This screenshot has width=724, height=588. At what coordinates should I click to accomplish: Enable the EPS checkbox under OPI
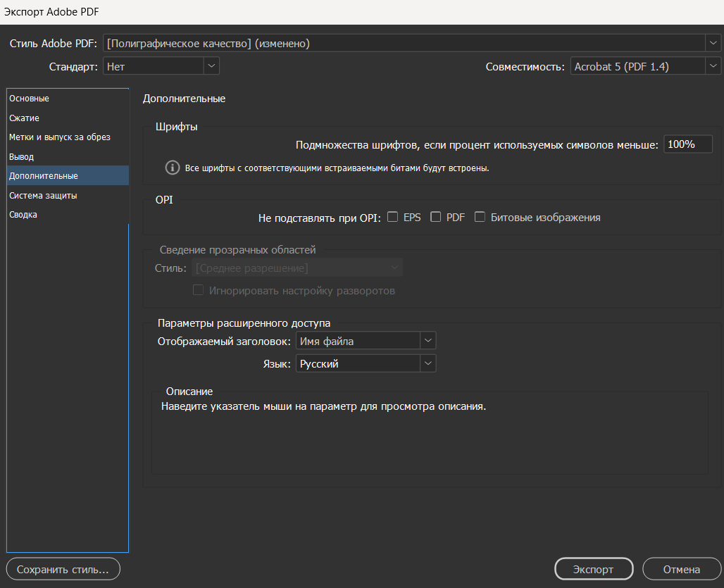coord(392,217)
